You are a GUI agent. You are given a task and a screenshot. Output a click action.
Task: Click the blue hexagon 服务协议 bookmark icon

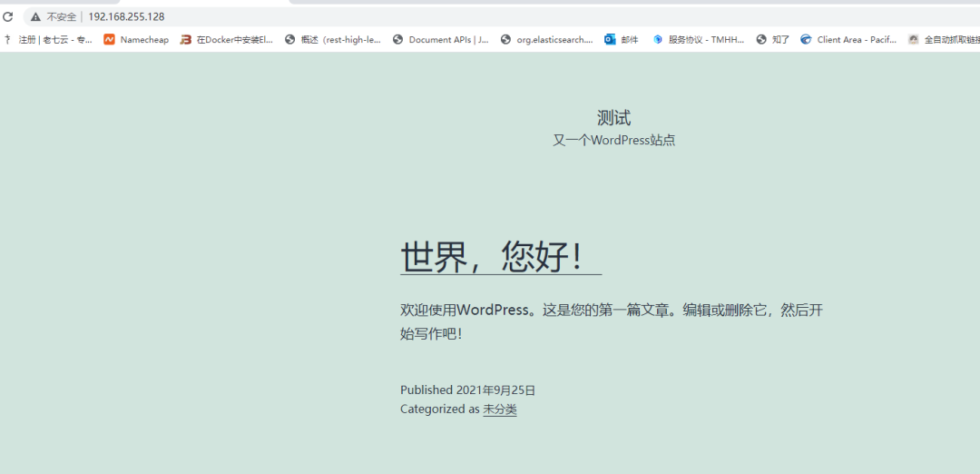(658, 39)
